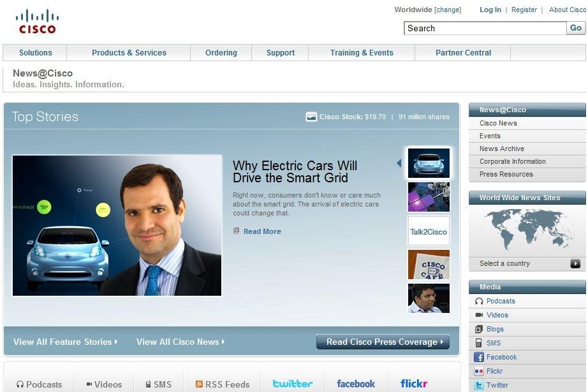Open Corporate Information in sidebar
Image resolution: width=588 pixels, height=392 pixels.
point(527,161)
